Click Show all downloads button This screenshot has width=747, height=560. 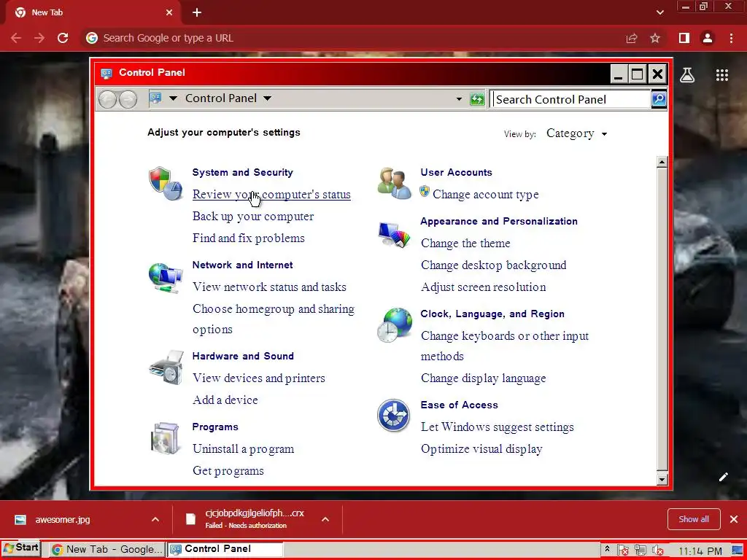coord(694,519)
